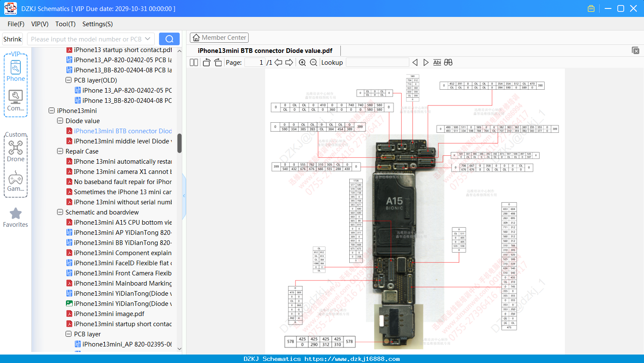
Task: Go to the previous page arrow
Action: pyautogui.click(x=278, y=63)
